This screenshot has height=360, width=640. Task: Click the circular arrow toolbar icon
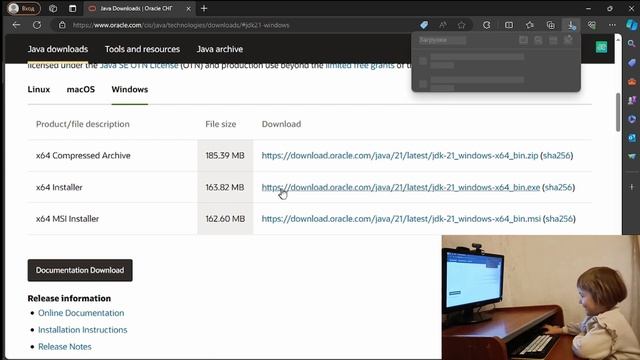pos(486,25)
